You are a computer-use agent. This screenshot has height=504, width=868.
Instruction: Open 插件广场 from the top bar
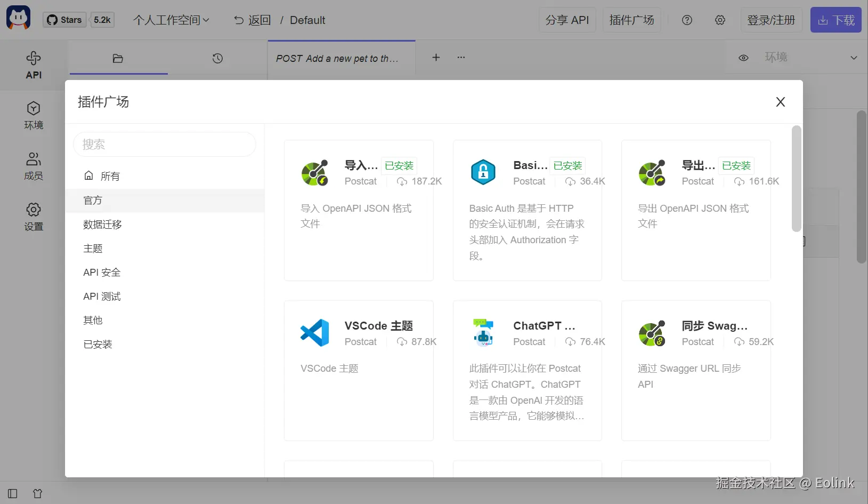click(631, 20)
